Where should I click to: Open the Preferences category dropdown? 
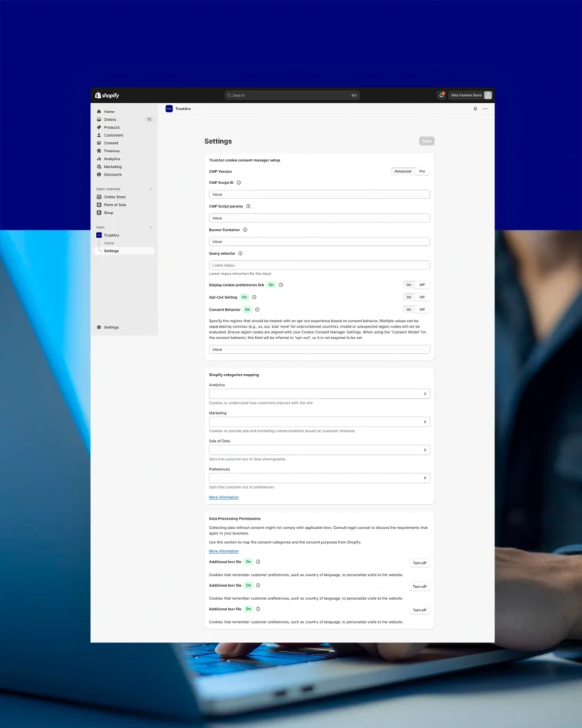click(x=319, y=478)
